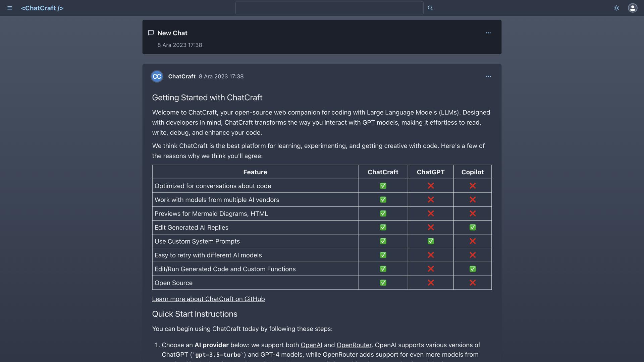Click the search input field

(329, 8)
